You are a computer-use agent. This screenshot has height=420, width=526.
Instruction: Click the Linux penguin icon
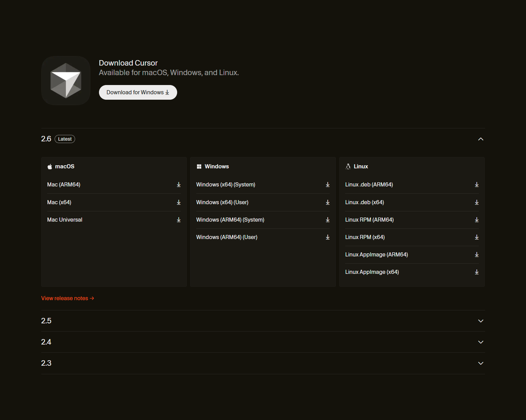pos(348,166)
